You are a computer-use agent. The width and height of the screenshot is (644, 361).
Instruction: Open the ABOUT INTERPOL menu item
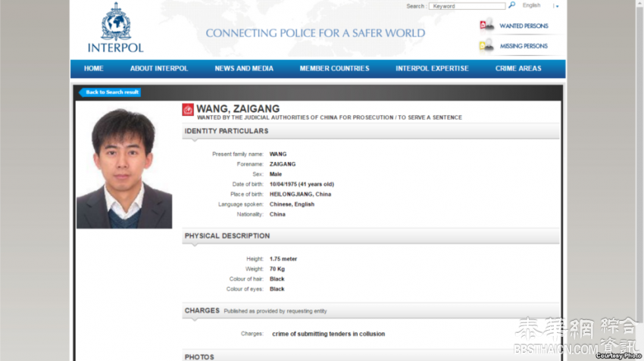[159, 69]
